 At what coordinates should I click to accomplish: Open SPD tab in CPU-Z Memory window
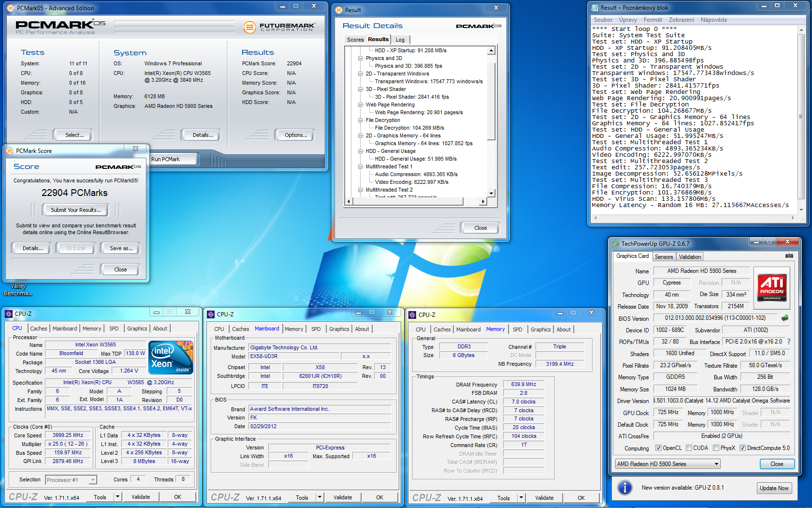tap(517, 329)
